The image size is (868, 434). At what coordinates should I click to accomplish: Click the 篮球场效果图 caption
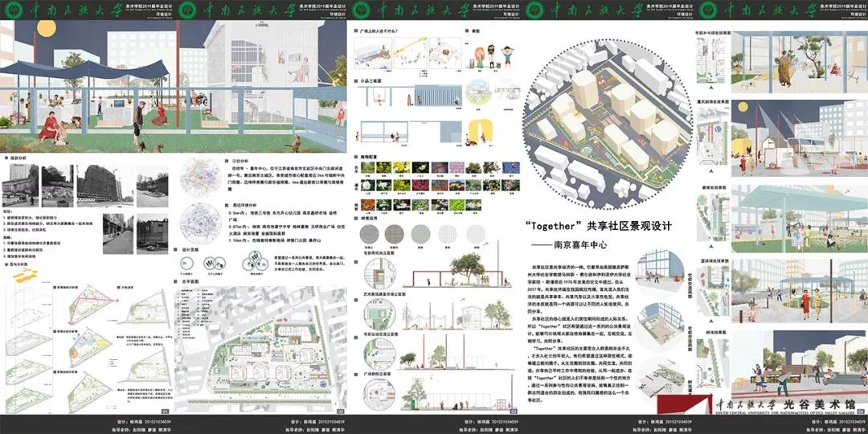(x=713, y=261)
